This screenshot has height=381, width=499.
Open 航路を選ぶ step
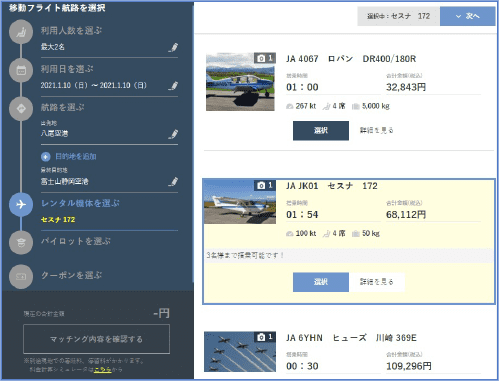click(x=63, y=107)
